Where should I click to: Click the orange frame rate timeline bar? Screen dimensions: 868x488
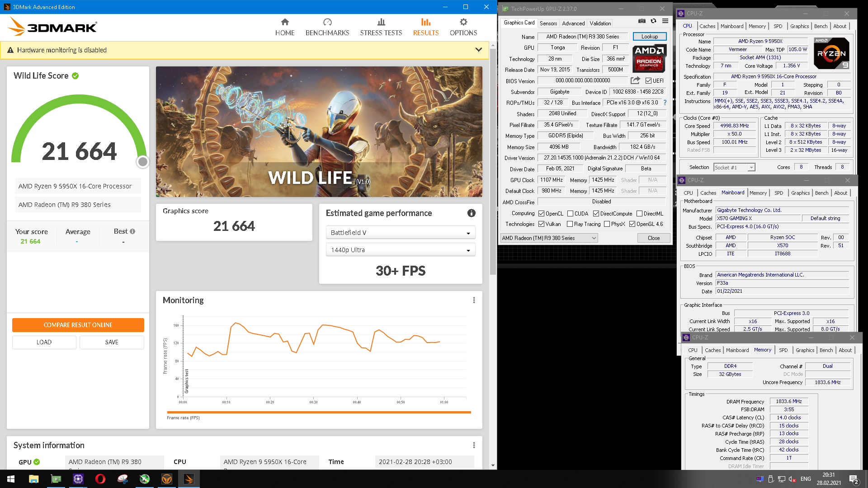(x=319, y=412)
